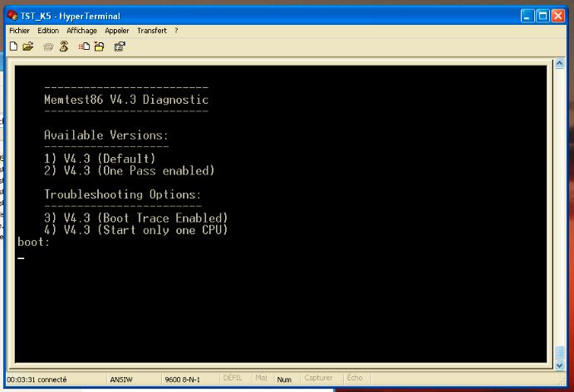Click the Écho status indicator
Image resolution: width=574 pixels, height=392 pixels.
click(x=355, y=378)
